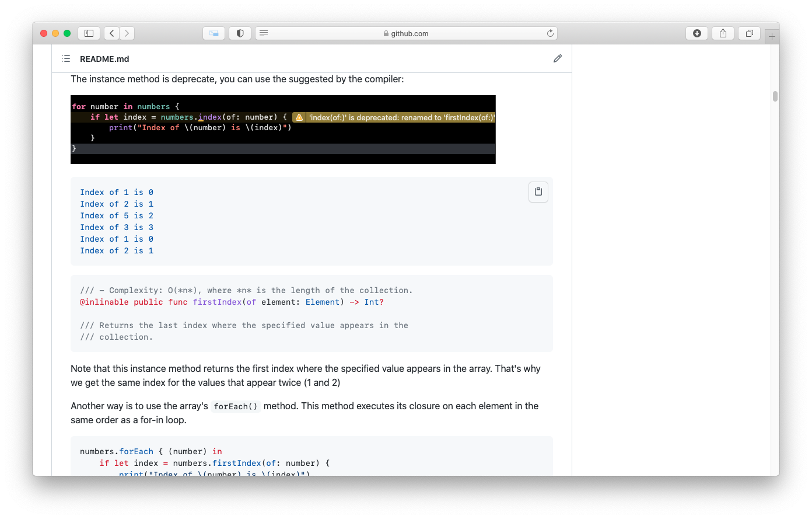The height and width of the screenshot is (519, 812).
Task: Click the '/// - Complexity: O(*n*)' comment line
Action: (x=246, y=290)
